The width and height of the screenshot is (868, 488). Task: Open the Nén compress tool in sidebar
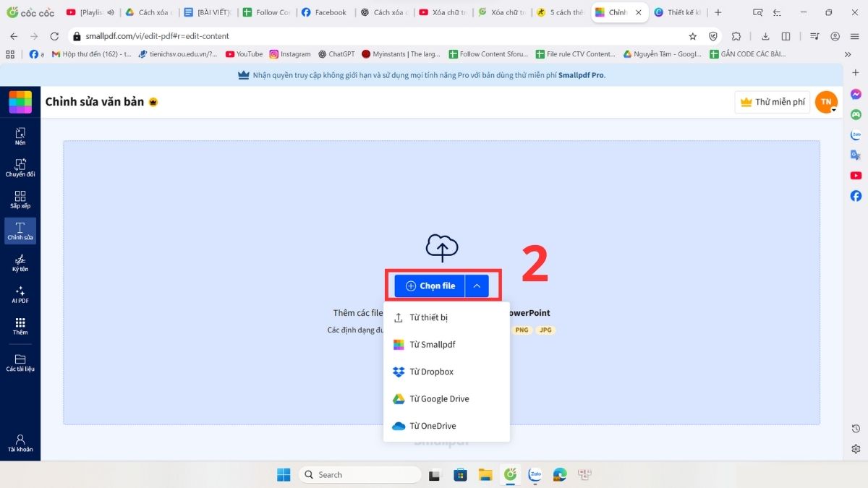click(x=20, y=136)
